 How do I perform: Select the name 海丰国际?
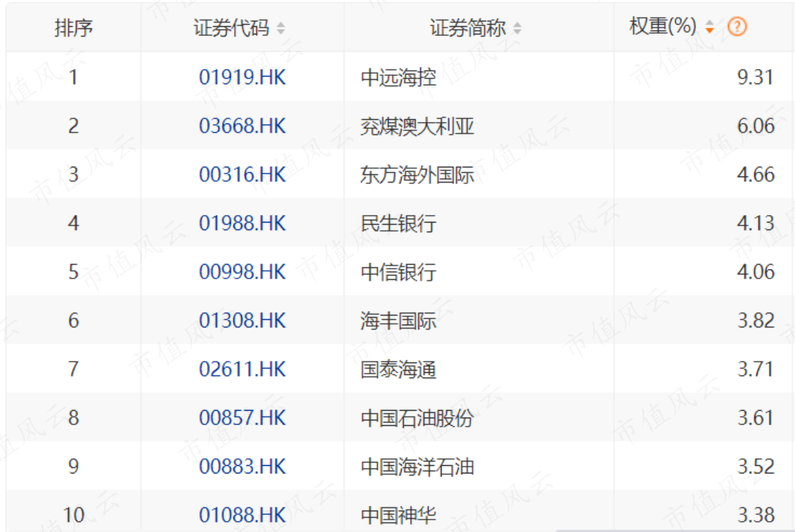coord(398,321)
